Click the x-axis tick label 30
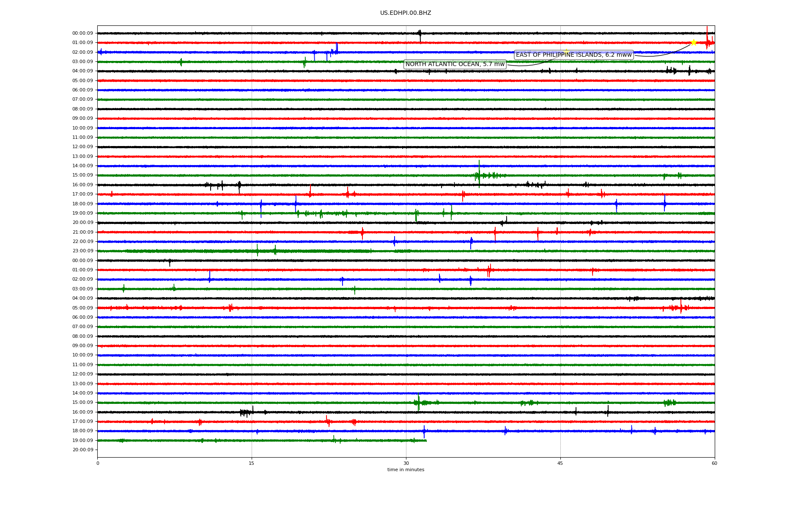The height and width of the screenshot is (508, 812). pos(406,463)
